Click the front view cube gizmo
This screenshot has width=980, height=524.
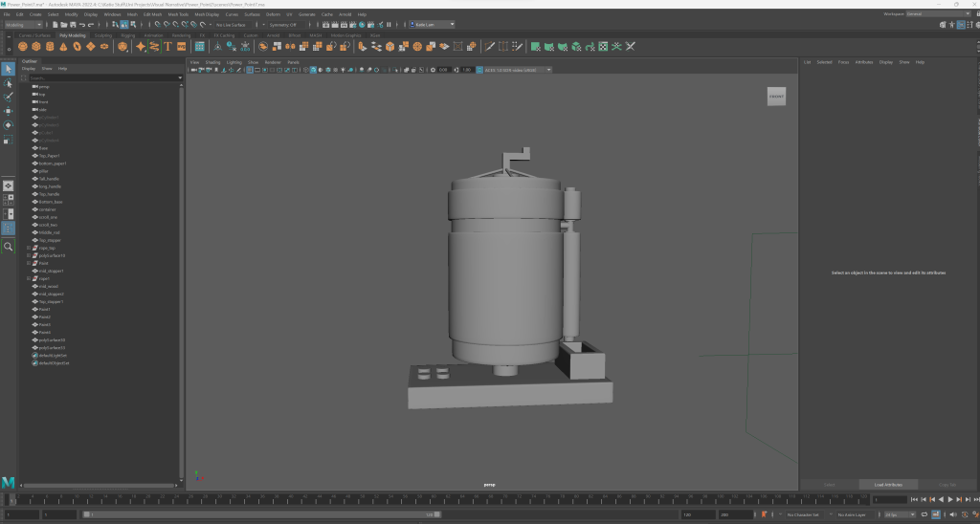[x=776, y=97]
